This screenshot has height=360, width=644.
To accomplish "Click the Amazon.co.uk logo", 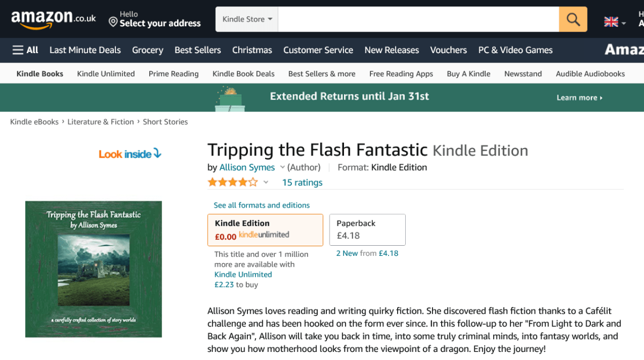I will click(53, 19).
